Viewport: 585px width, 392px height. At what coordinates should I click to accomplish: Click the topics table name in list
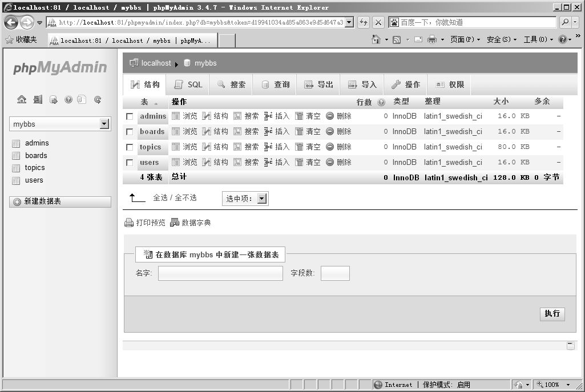coord(150,147)
